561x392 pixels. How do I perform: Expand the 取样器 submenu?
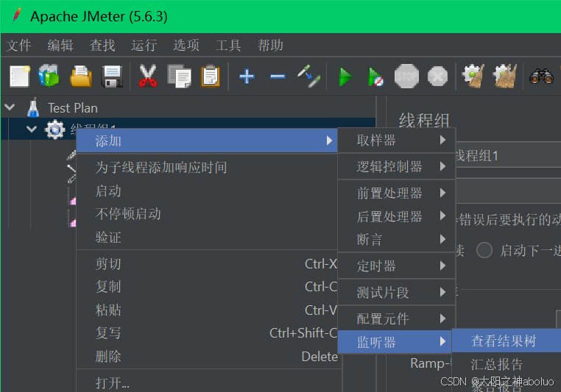tap(396, 140)
